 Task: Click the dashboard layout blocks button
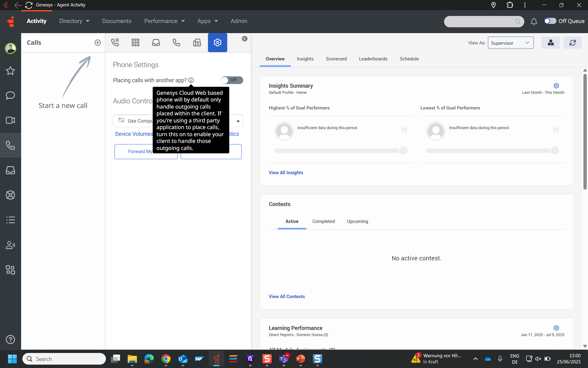click(551, 43)
